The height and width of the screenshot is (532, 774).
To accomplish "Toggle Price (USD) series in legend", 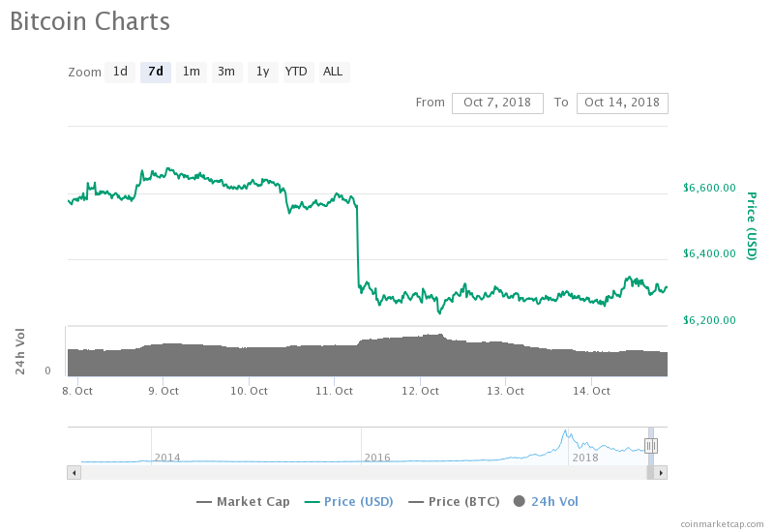I will 349,502.
